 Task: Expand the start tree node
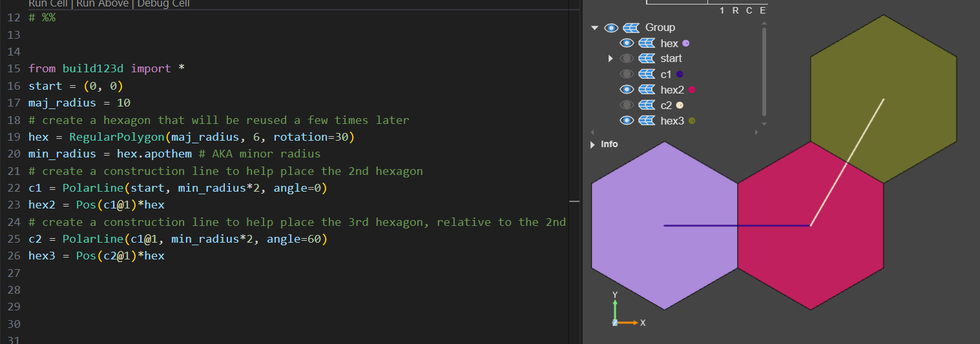610,59
